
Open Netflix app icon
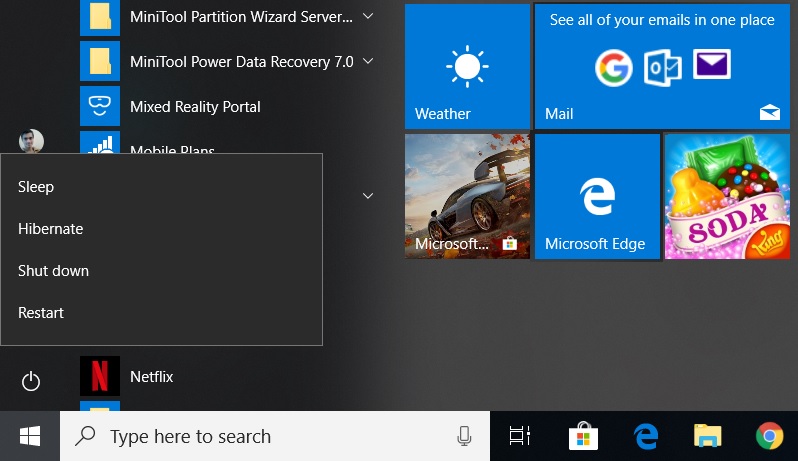pos(100,376)
